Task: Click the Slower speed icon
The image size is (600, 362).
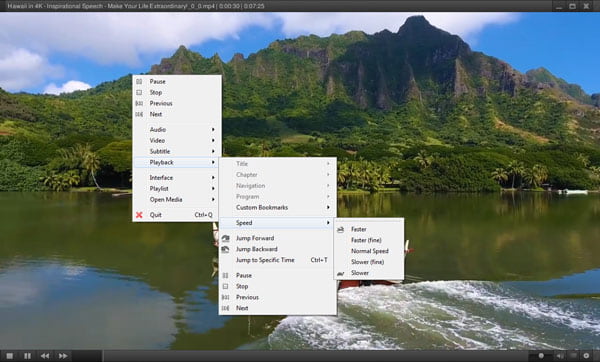Action: (341, 273)
